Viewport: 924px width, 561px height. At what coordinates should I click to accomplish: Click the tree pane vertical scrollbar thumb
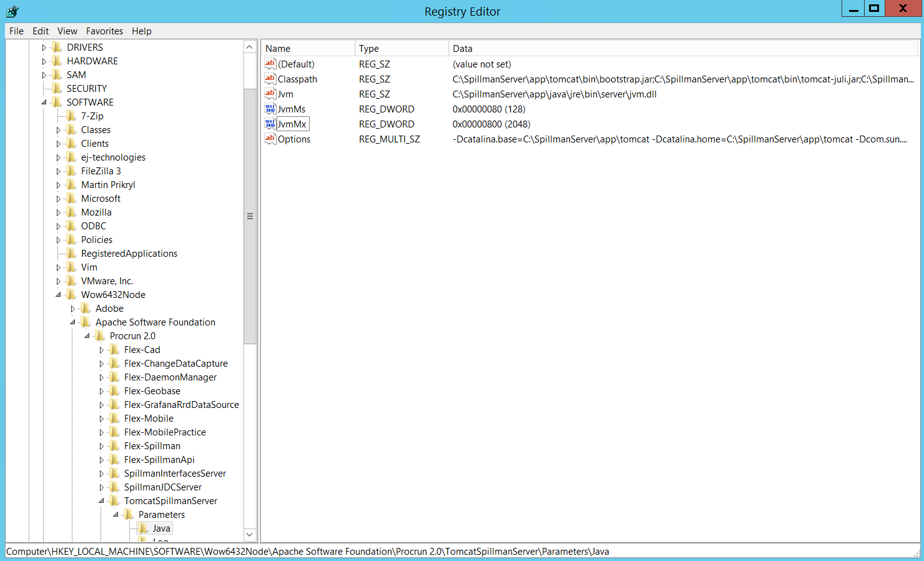pos(250,216)
